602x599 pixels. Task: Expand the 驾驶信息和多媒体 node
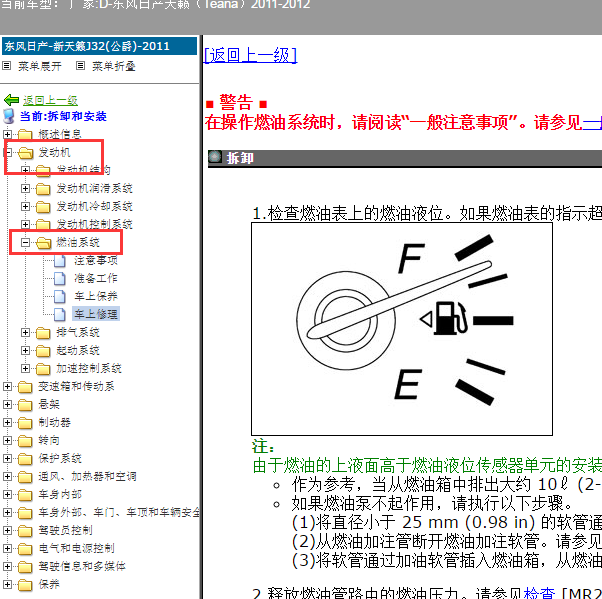coord(8,566)
